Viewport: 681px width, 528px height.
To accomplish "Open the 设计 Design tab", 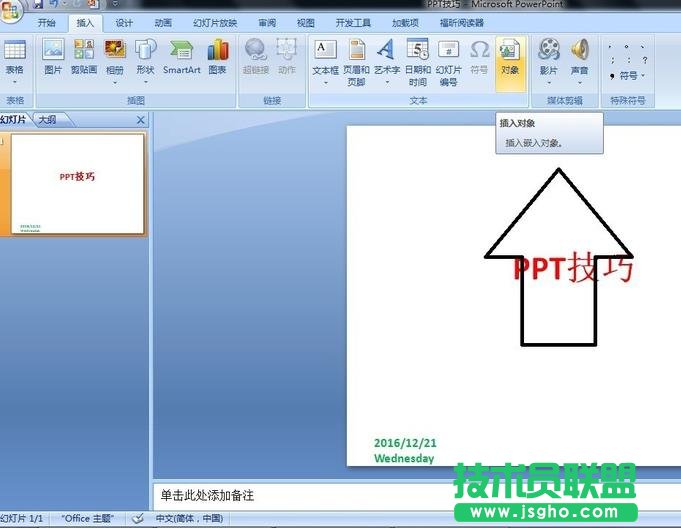I will tap(124, 23).
